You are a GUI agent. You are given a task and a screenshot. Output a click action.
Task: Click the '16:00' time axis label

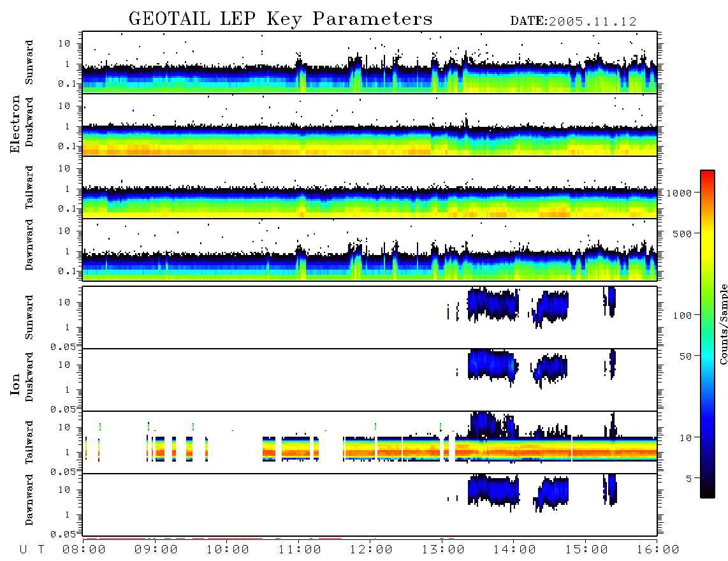click(x=658, y=550)
